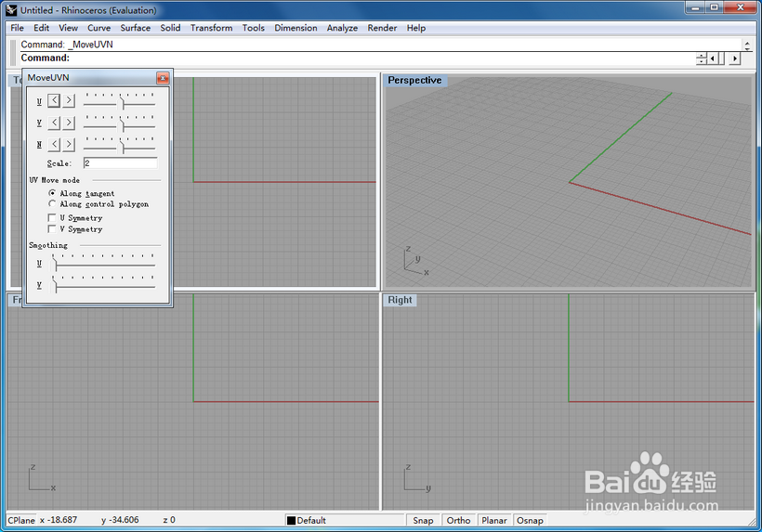Click the Command prompt input line
The height and width of the screenshot is (532, 762).
[357, 58]
